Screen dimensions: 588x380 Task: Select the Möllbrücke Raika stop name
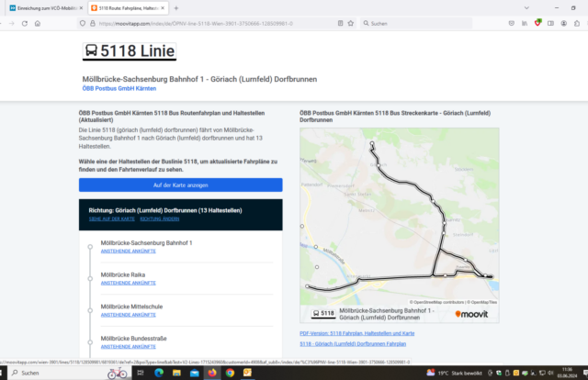pyautogui.click(x=123, y=274)
